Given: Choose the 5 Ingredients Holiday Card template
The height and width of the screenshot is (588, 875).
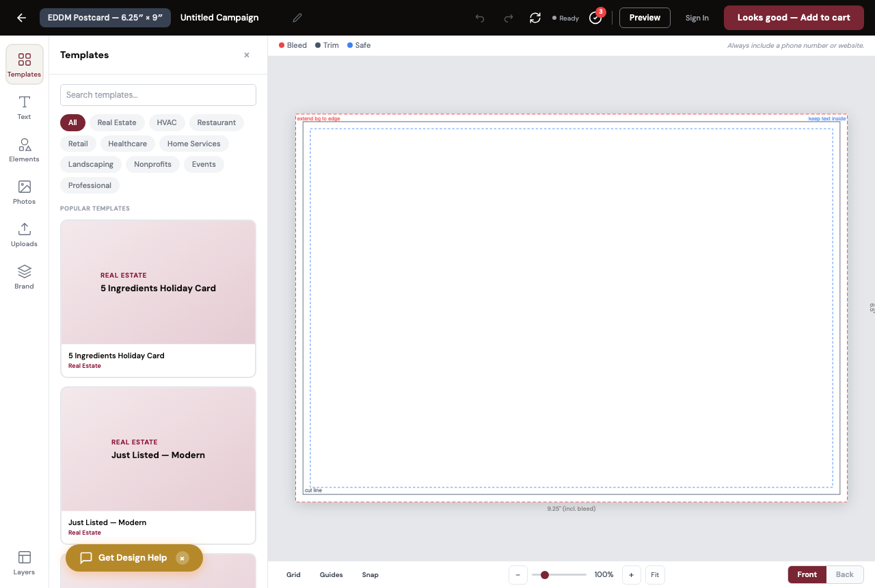Looking at the screenshot, I should (x=158, y=298).
